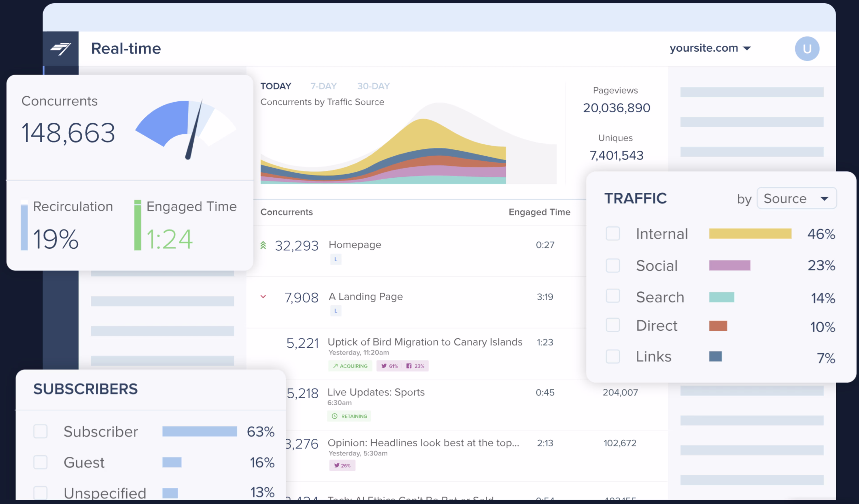Collapse the A Landing Page row chevron
This screenshot has width=859, height=504.
pyautogui.click(x=263, y=297)
